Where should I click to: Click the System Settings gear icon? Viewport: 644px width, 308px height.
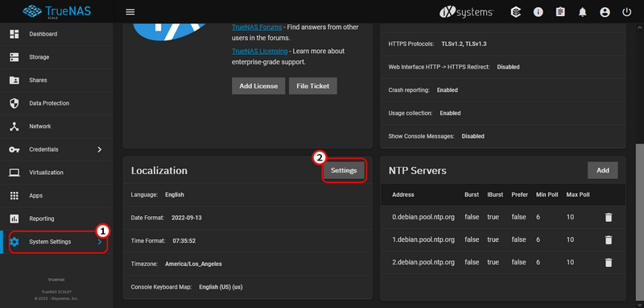(x=14, y=242)
